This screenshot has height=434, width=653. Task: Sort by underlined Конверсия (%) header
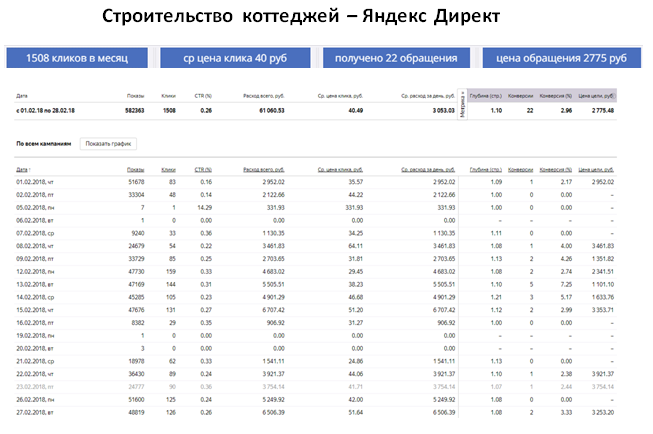pos(556,170)
